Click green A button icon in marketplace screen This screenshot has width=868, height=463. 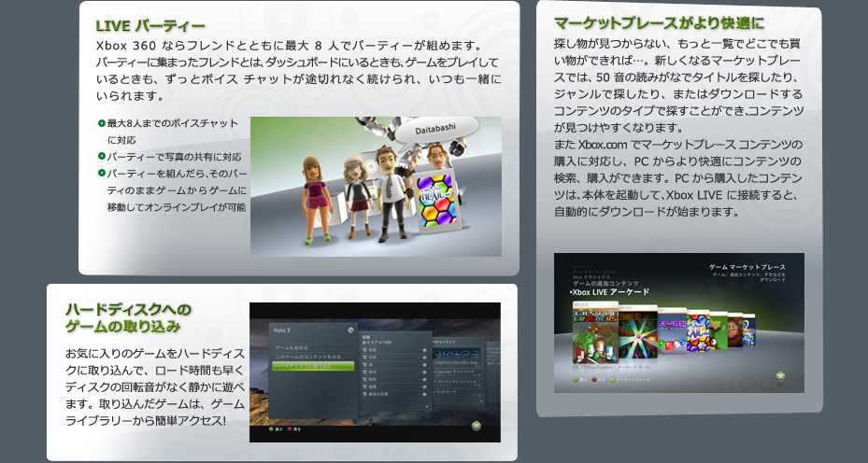(x=576, y=380)
